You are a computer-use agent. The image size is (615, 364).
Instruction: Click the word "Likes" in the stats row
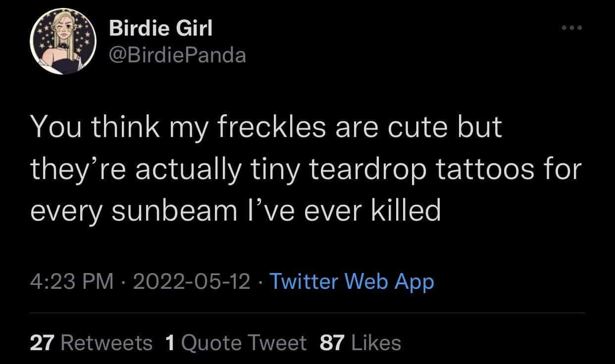coord(376,342)
